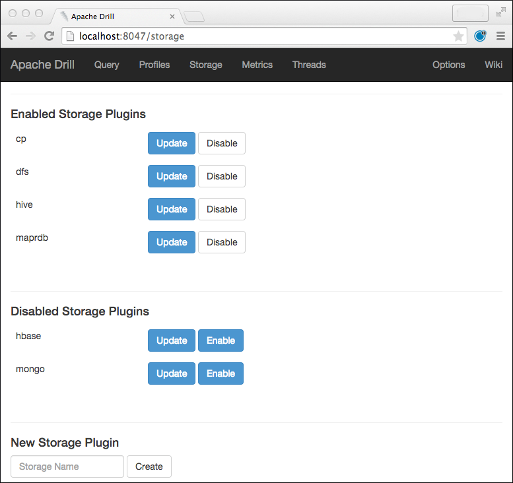The image size is (513, 483).
Task: Enable the hbase storage plugin
Action: click(x=221, y=341)
